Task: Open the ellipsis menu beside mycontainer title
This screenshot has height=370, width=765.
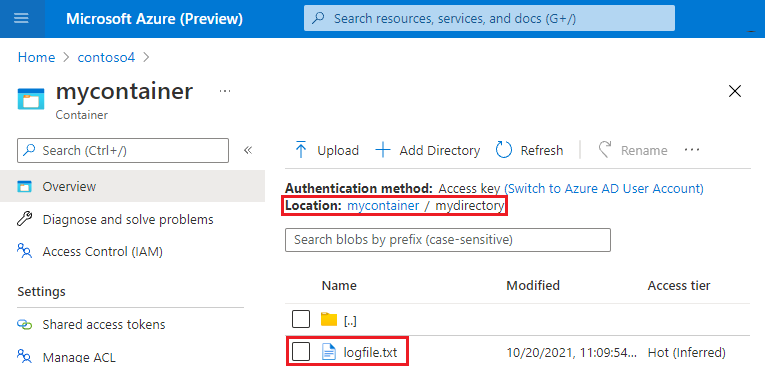Action: 224,91
